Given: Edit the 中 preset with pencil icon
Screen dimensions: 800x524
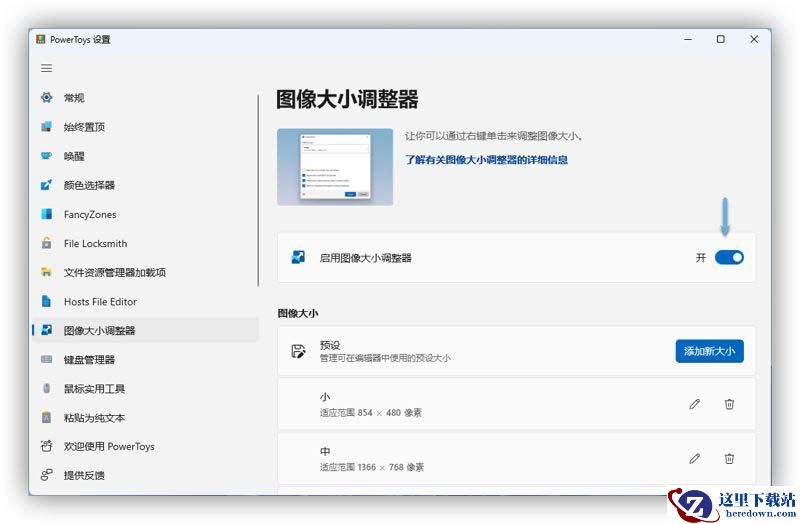Looking at the screenshot, I should (694, 459).
